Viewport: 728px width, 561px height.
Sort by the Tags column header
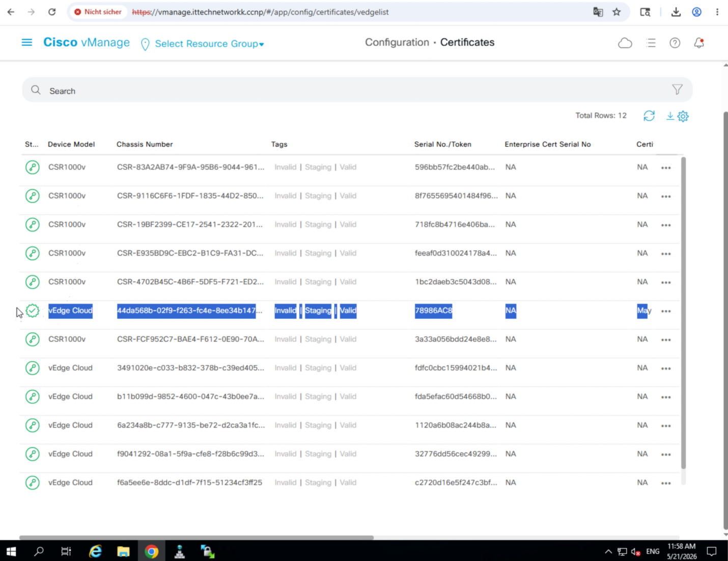coord(279,144)
